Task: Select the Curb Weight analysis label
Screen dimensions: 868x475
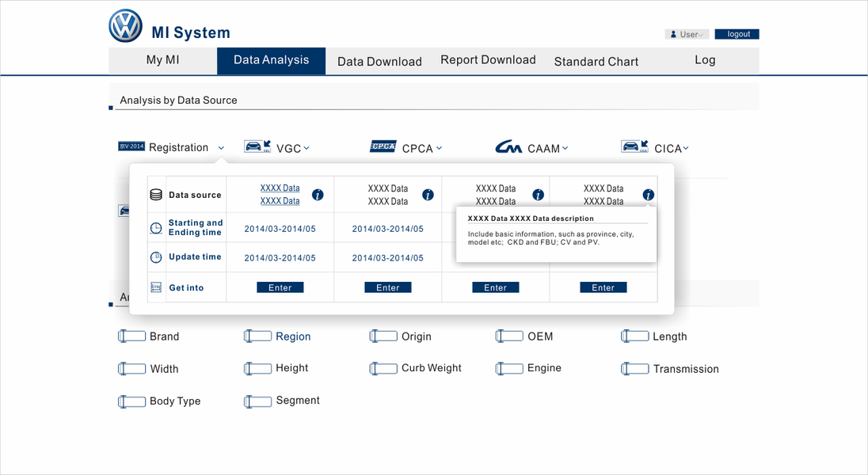Action: coord(432,368)
